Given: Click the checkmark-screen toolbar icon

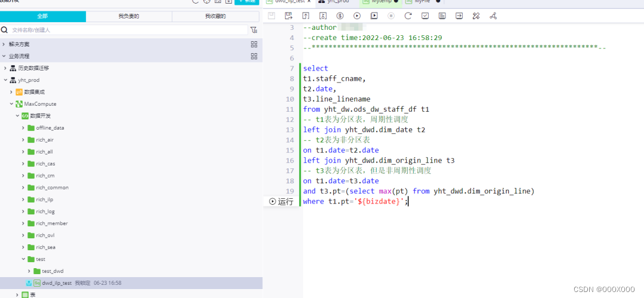Looking at the screenshot, I should (426, 16).
